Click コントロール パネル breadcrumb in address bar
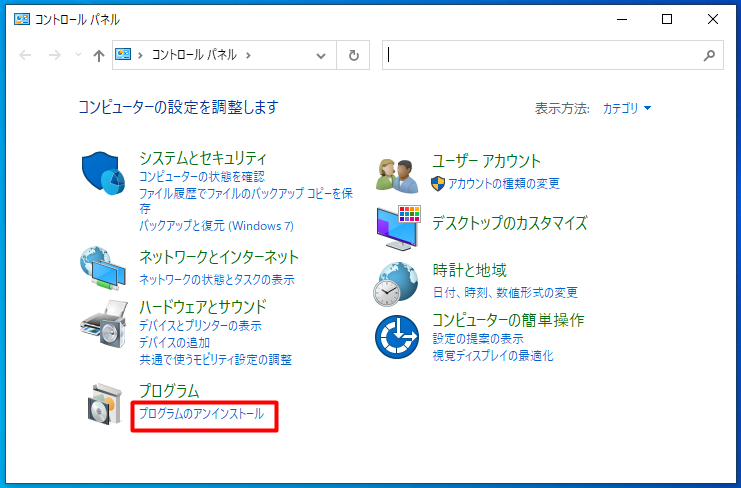Viewport: 741px width, 488px height. pos(193,56)
